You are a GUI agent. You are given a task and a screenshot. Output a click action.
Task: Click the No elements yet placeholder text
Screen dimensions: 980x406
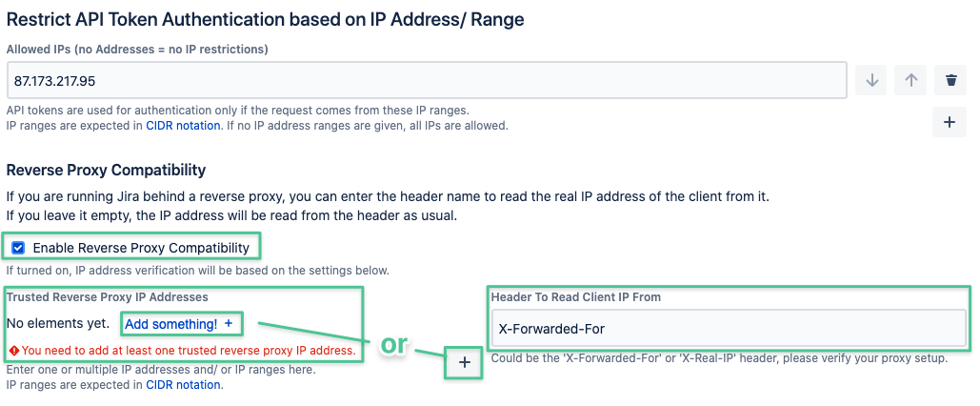[57, 324]
